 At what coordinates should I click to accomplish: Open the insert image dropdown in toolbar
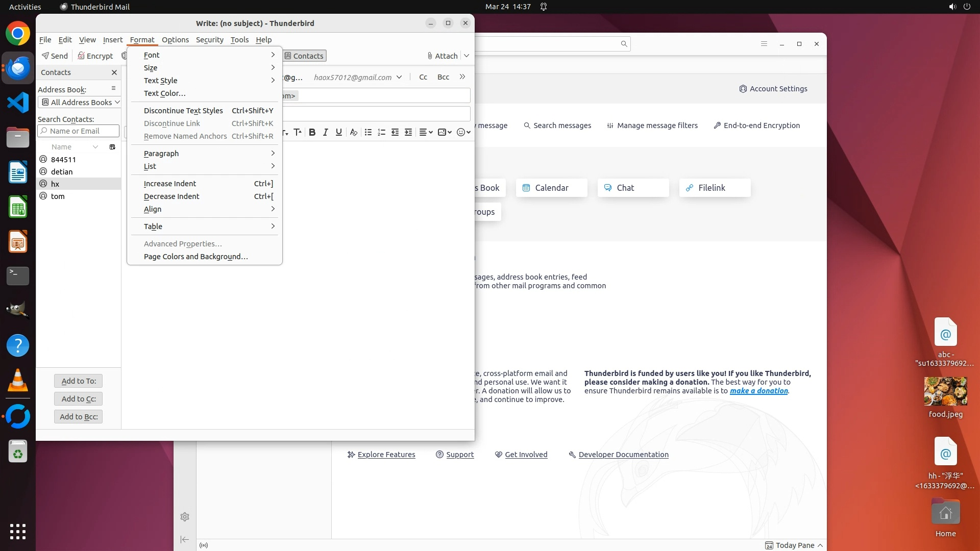(x=445, y=132)
